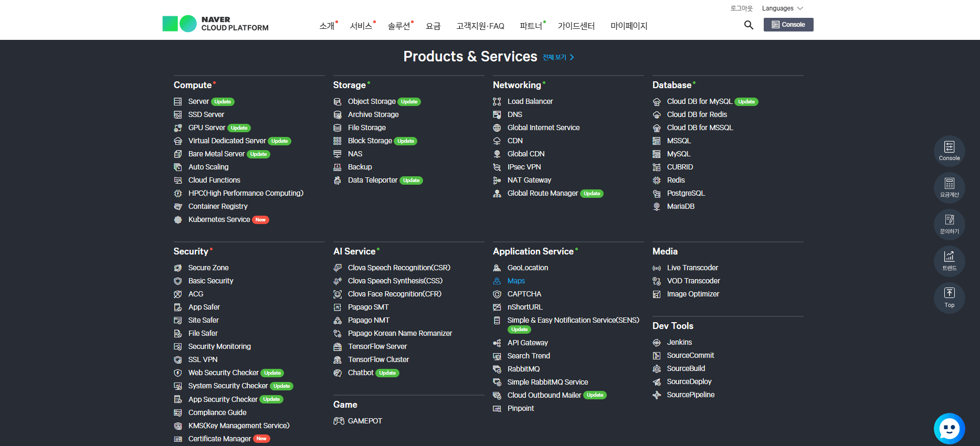Open the 고객지원·FAQ menu
The image size is (980, 446).
[x=480, y=26]
